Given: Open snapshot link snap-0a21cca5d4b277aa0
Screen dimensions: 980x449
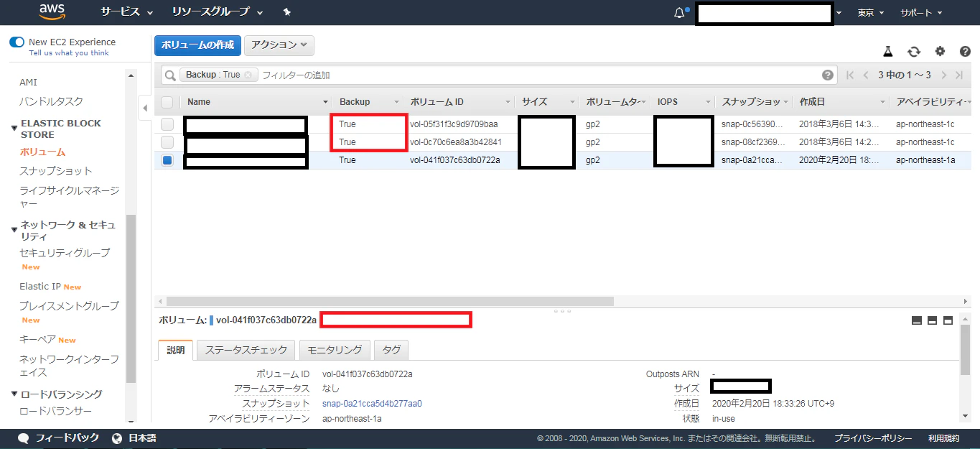Looking at the screenshot, I should point(372,404).
